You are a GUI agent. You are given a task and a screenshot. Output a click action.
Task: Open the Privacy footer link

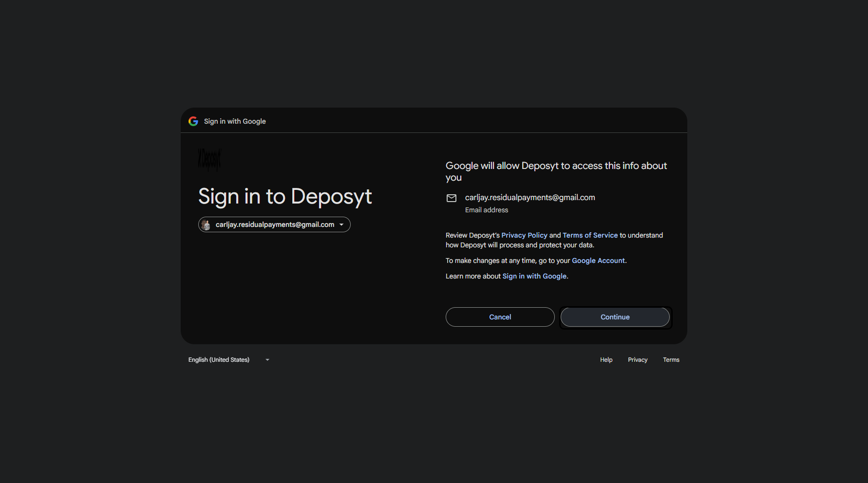click(x=638, y=360)
